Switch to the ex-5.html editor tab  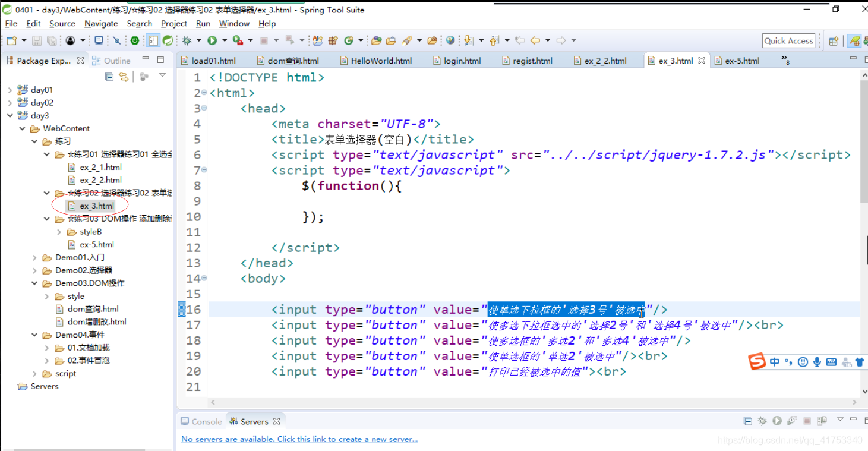click(x=737, y=61)
